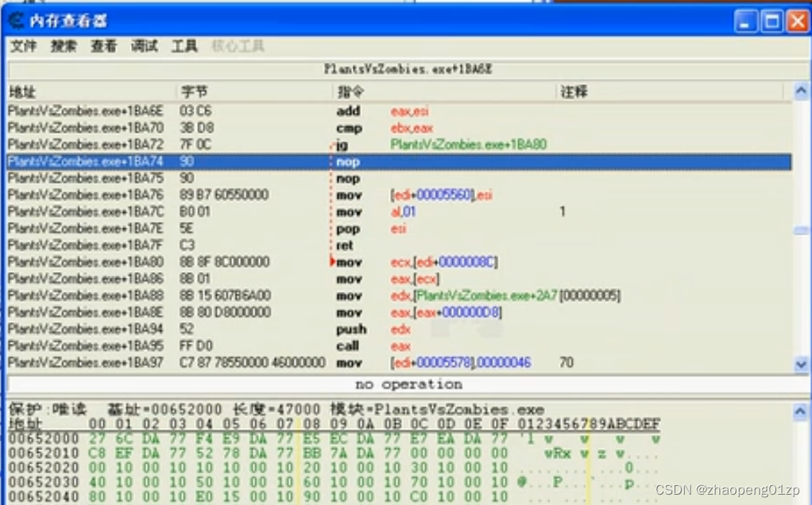Click comment value 1 in mov al row
The width and height of the screenshot is (812, 505).
563,212
